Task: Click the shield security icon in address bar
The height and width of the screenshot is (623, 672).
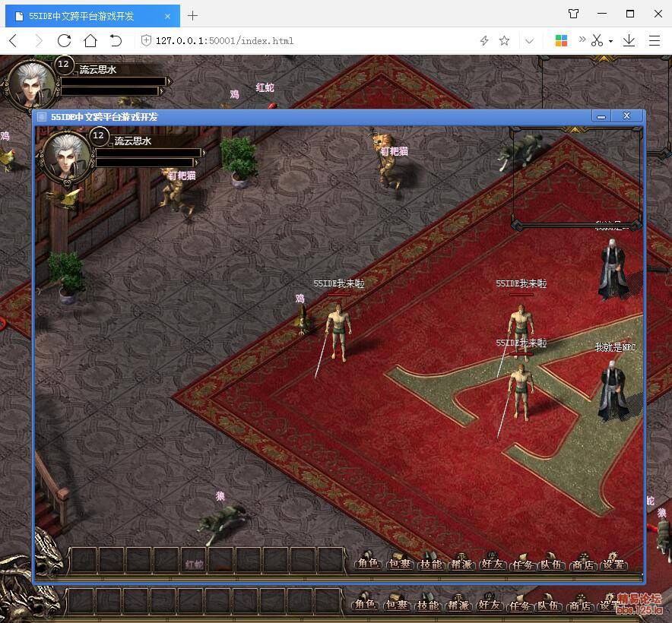Action: pyautogui.click(x=146, y=41)
